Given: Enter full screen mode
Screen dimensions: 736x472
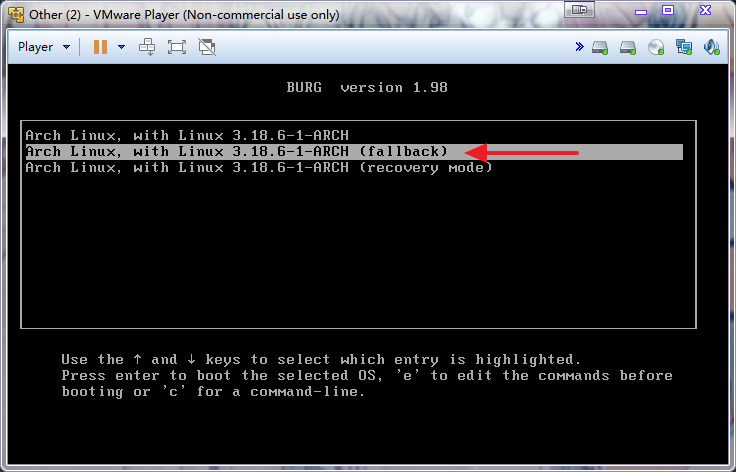Looking at the screenshot, I should coord(177,47).
